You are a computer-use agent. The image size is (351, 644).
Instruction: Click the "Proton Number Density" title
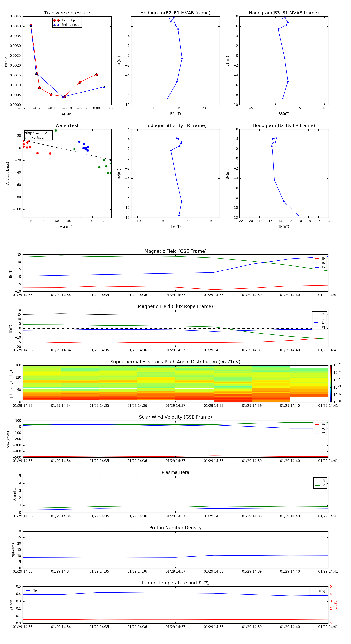click(175, 528)
